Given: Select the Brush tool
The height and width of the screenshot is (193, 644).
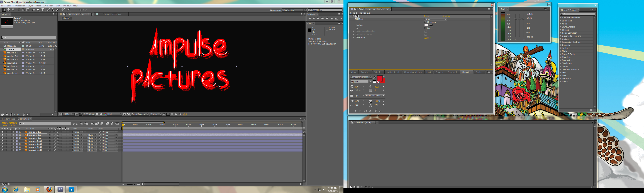Looking at the screenshot, I should coord(48,10).
